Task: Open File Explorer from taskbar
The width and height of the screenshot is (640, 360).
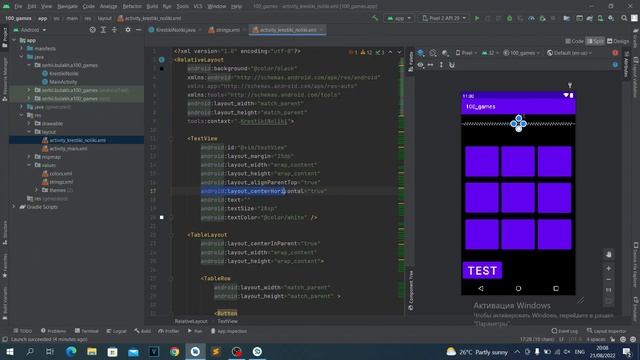Action: point(92,351)
